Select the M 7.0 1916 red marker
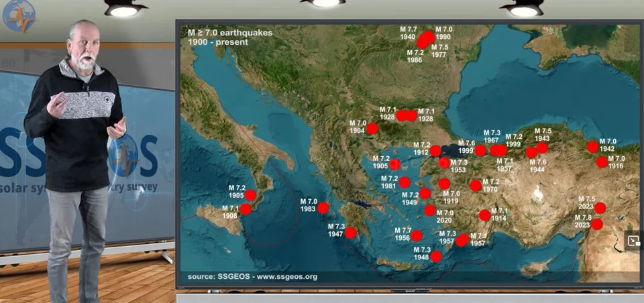 coord(602,162)
